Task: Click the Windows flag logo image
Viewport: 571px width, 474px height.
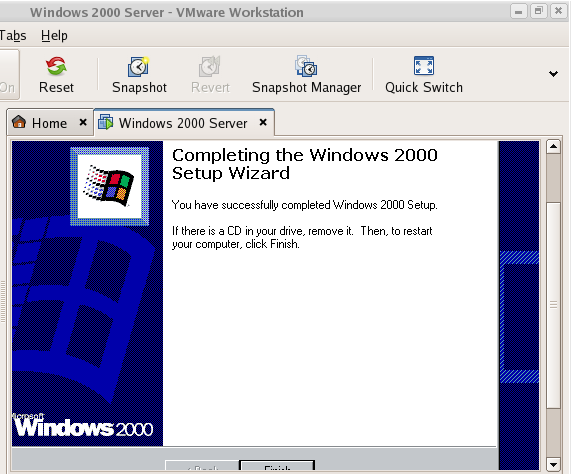Action: pos(109,186)
